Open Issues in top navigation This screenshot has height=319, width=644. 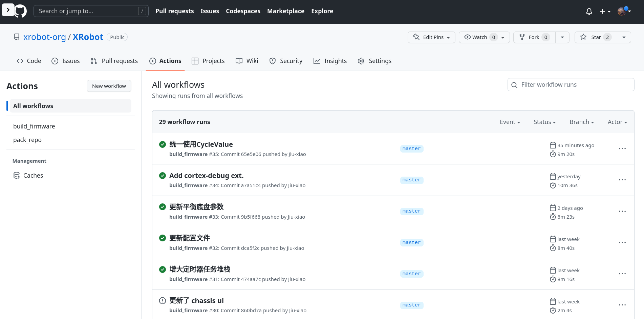click(x=210, y=11)
